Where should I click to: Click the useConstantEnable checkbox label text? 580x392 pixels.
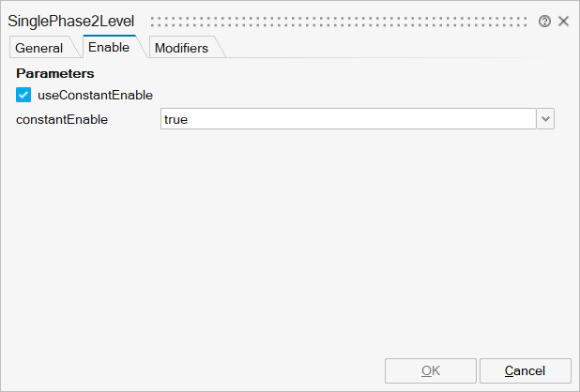point(95,95)
